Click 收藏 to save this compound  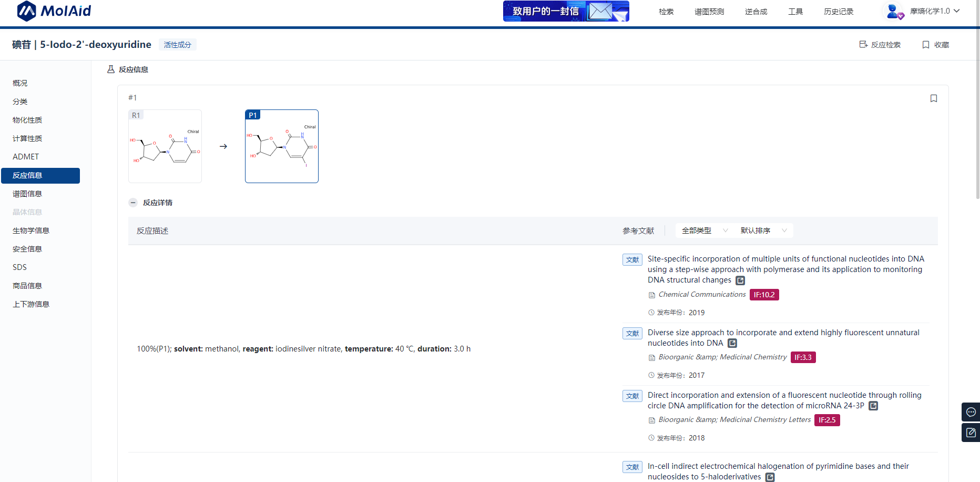(x=936, y=45)
